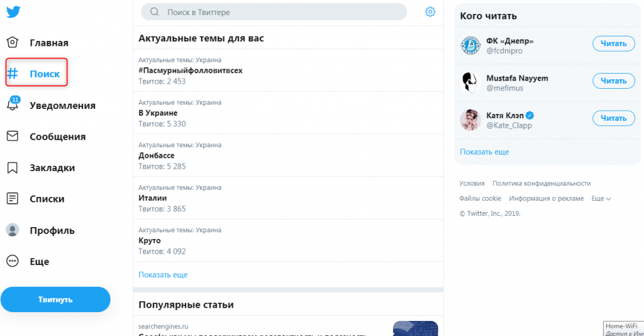Click Mustafa Nayyem's avatar
This screenshot has width=644, height=336.
pyautogui.click(x=470, y=82)
